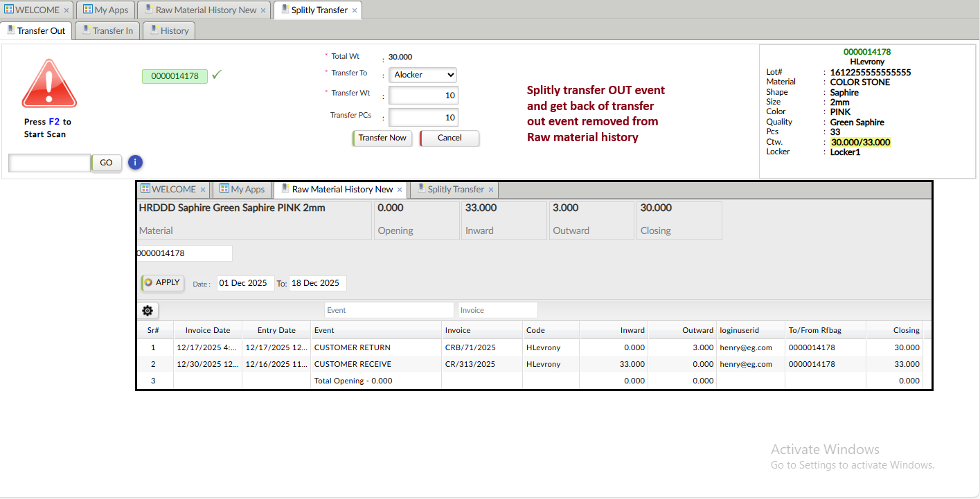The width and height of the screenshot is (980, 499).
Task: Click the gear settings icon above the table
Action: (148, 311)
